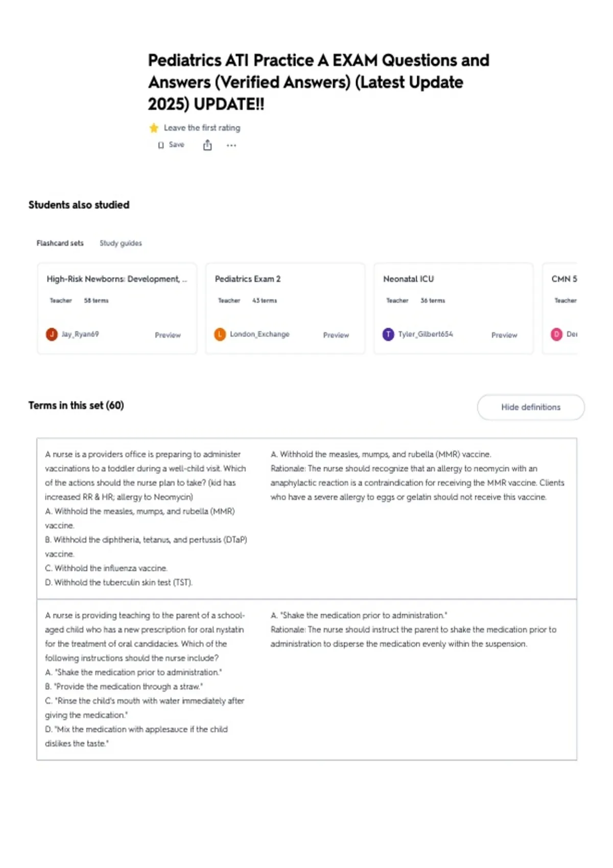613x868 pixels.
Task: Preview the High-Risk Newborns set
Action: (168, 335)
